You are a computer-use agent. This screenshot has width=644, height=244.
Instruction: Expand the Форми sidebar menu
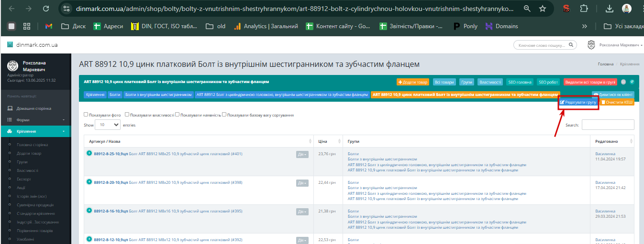35,120
